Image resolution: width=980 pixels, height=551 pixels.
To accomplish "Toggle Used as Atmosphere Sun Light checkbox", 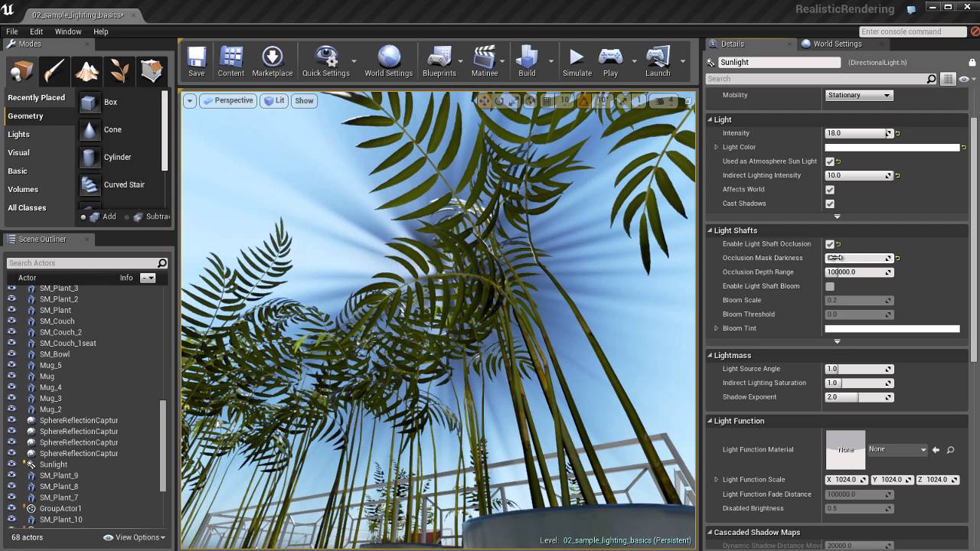I will coord(830,161).
